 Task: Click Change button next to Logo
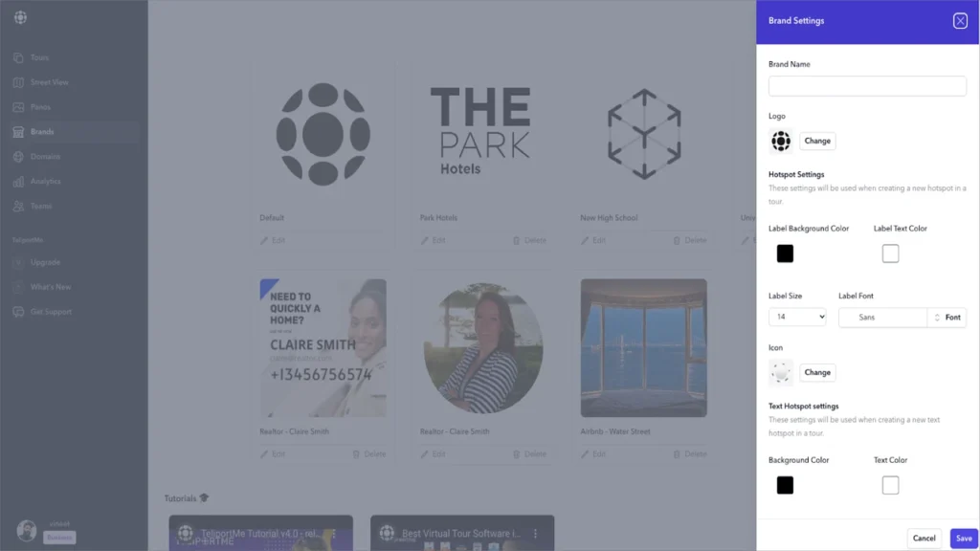click(x=817, y=142)
